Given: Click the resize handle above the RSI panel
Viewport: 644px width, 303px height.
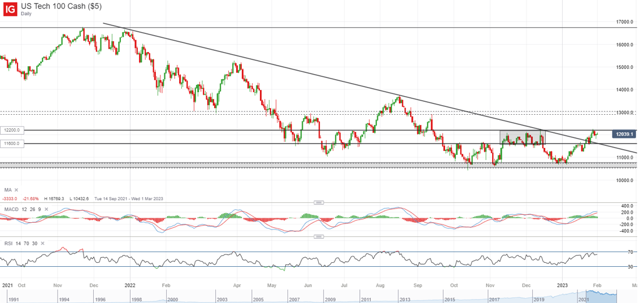Looking at the screenshot, I should [x=319, y=237].
